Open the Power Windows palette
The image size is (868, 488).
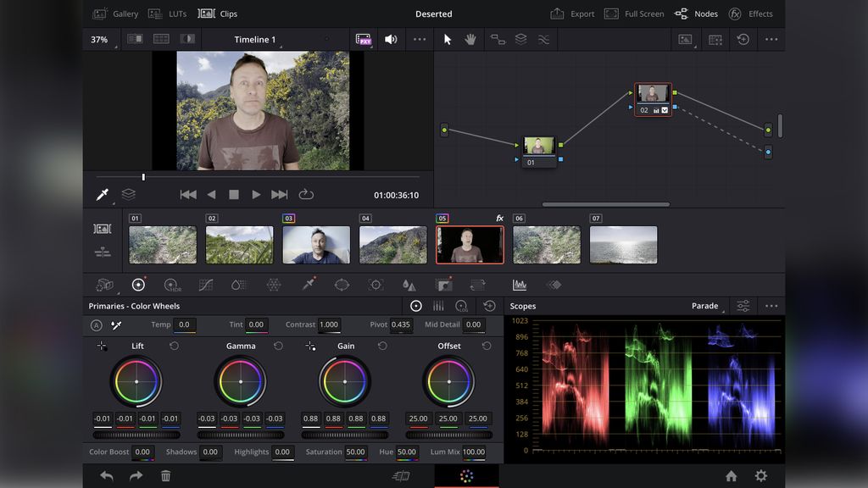click(343, 285)
